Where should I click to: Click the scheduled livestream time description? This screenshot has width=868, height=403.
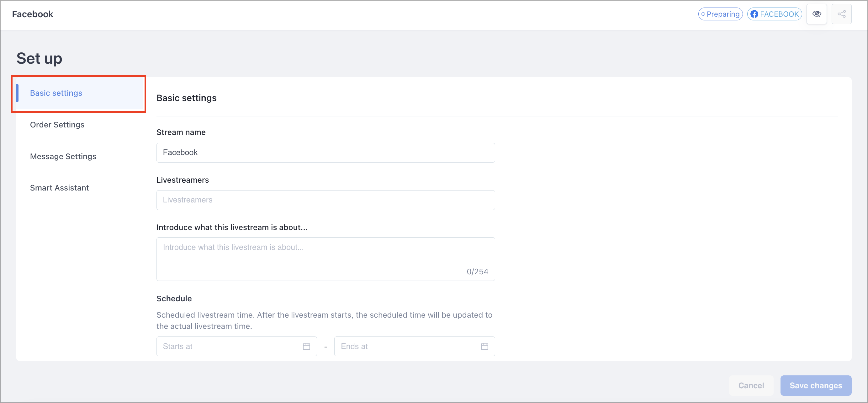(324, 321)
